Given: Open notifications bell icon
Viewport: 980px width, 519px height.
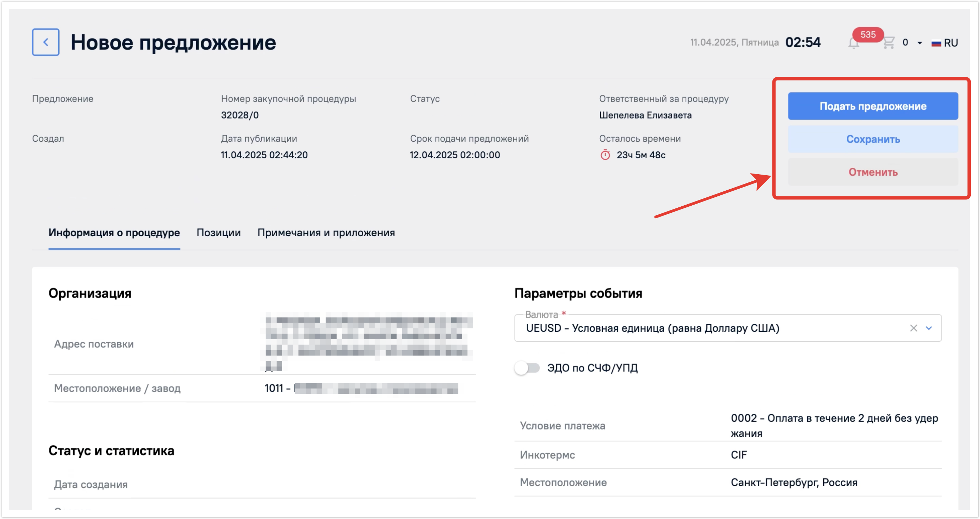Looking at the screenshot, I should [x=853, y=43].
